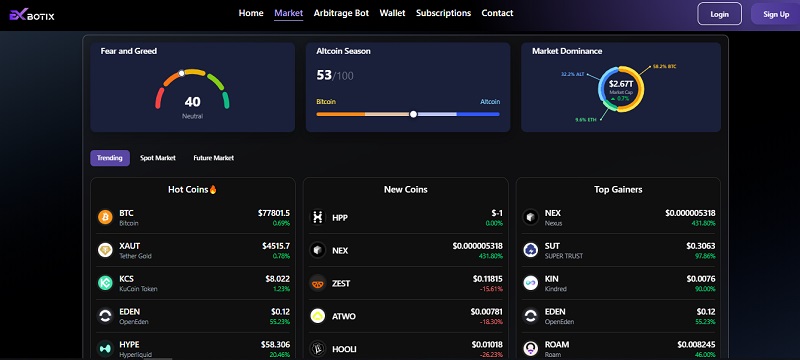
Task: Click the EXBotix logo
Action: 32,15
